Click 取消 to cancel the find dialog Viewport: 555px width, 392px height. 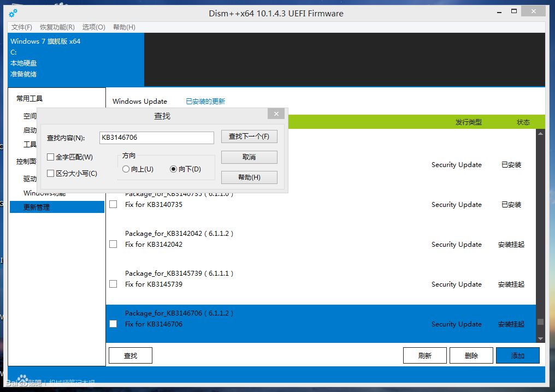click(x=249, y=157)
